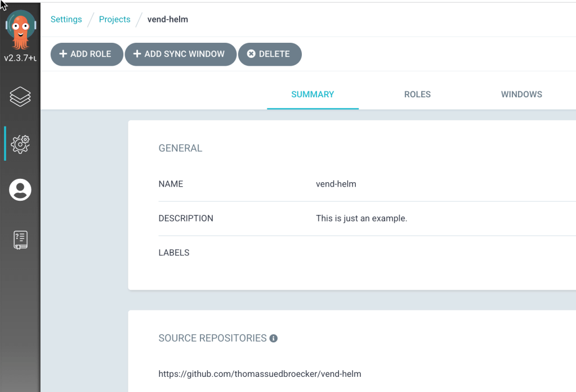Go to Settings breadcrumb link

(x=66, y=19)
